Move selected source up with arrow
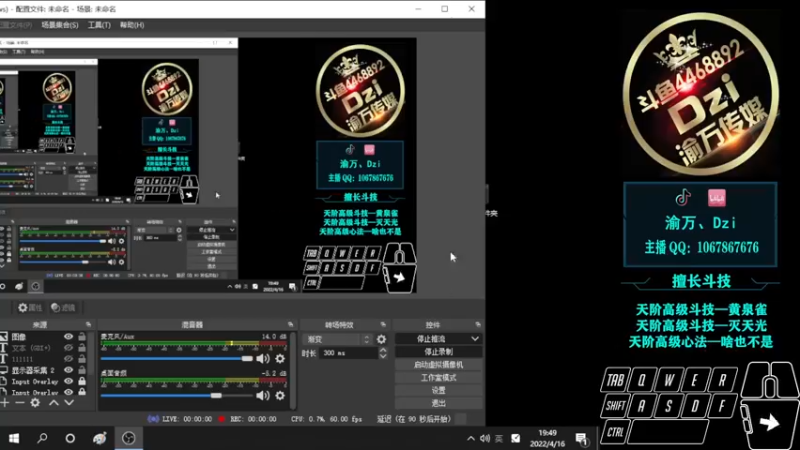 pyautogui.click(x=54, y=403)
